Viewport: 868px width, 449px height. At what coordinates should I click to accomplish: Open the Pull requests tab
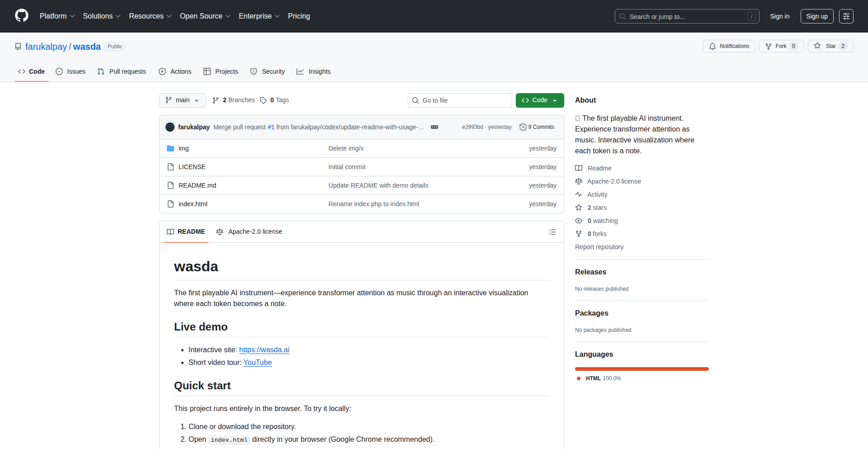click(122, 71)
